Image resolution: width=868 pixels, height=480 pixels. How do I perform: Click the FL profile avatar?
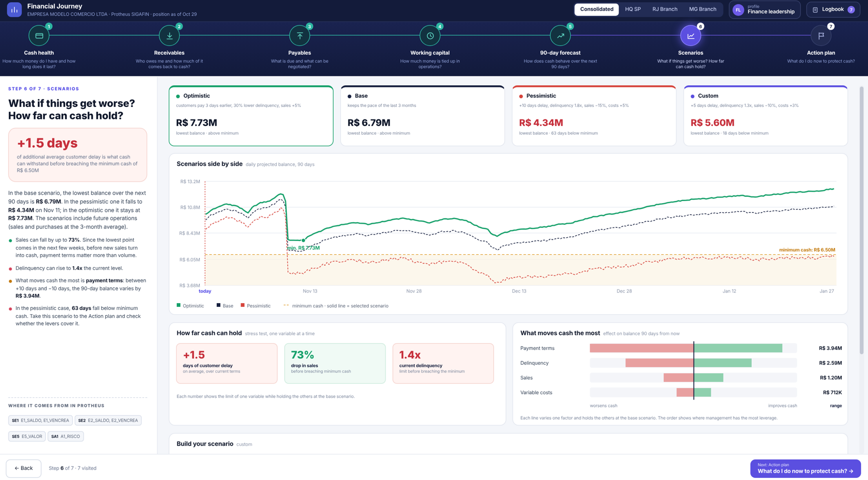click(x=738, y=9)
